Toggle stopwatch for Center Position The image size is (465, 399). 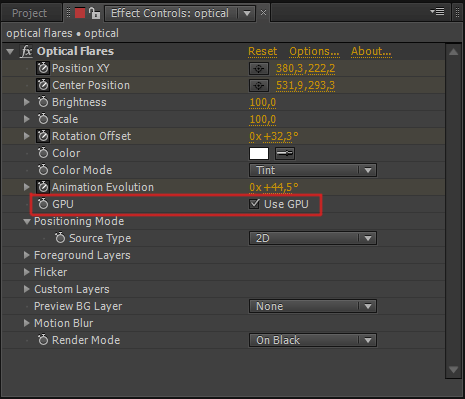(x=43, y=85)
